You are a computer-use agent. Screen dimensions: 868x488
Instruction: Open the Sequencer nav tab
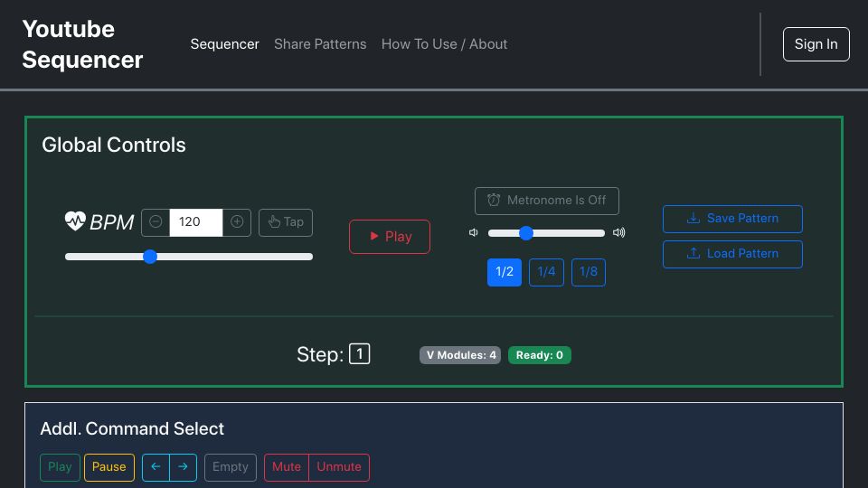coord(225,44)
